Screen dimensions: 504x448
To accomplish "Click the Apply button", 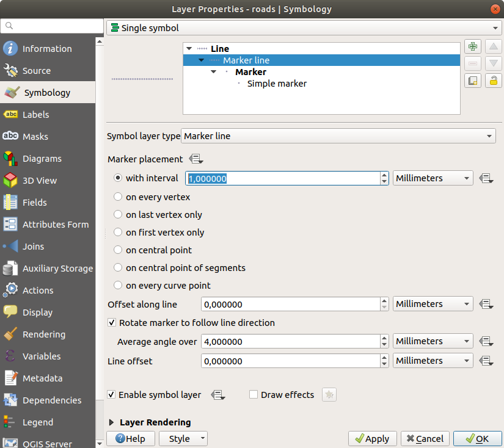I will pos(372,438).
